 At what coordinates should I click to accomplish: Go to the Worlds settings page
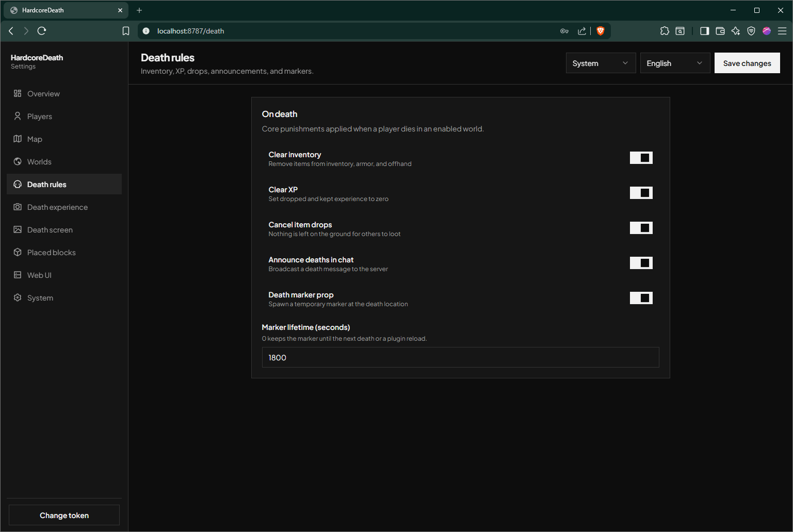[x=64, y=161]
